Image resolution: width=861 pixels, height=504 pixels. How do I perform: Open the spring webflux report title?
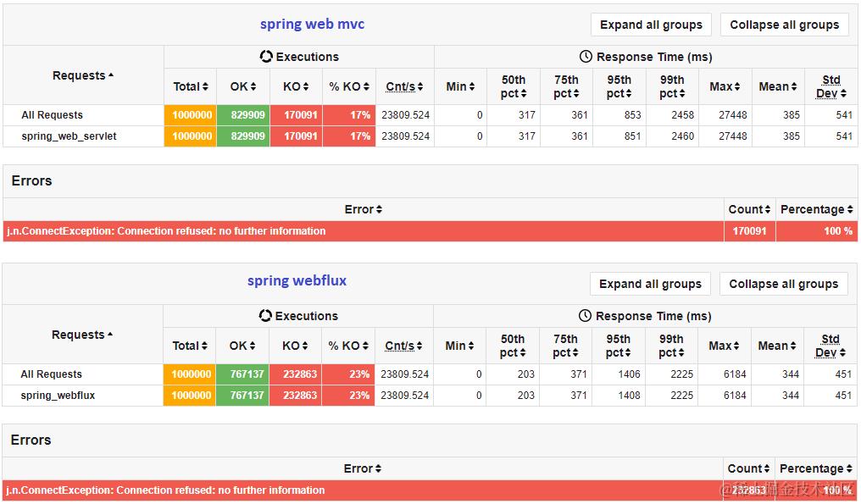[x=297, y=283]
